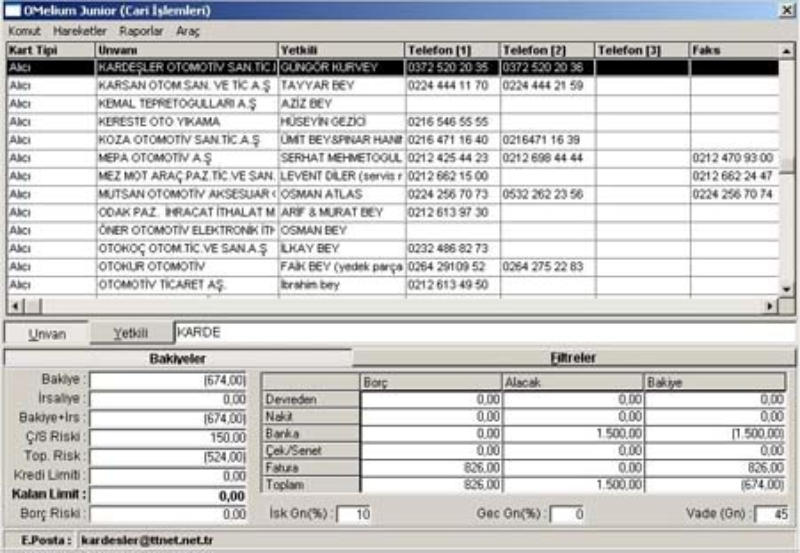Click the İsk Gn(%) field
The image size is (800, 553).
tap(354, 514)
